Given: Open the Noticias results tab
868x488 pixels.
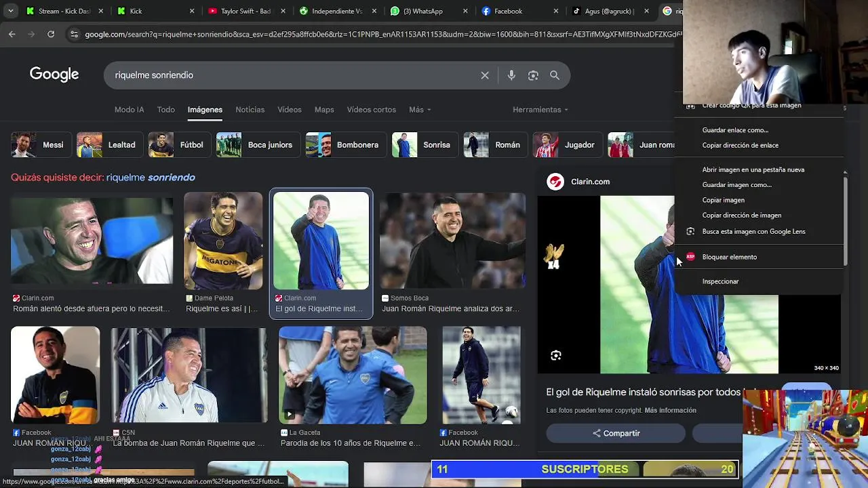Looking at the screenshot, I should click(250, 110).
